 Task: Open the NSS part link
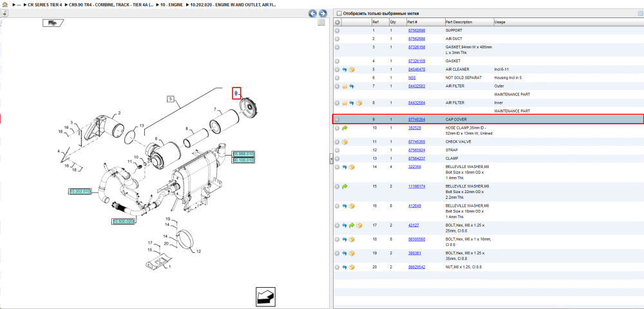(x=412, y=78)
